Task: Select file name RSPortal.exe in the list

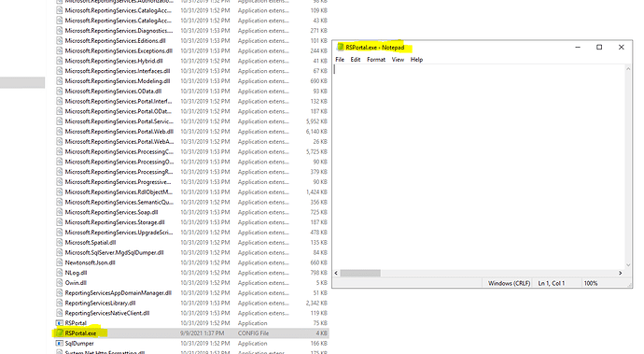Action: [x=80, y=333]
